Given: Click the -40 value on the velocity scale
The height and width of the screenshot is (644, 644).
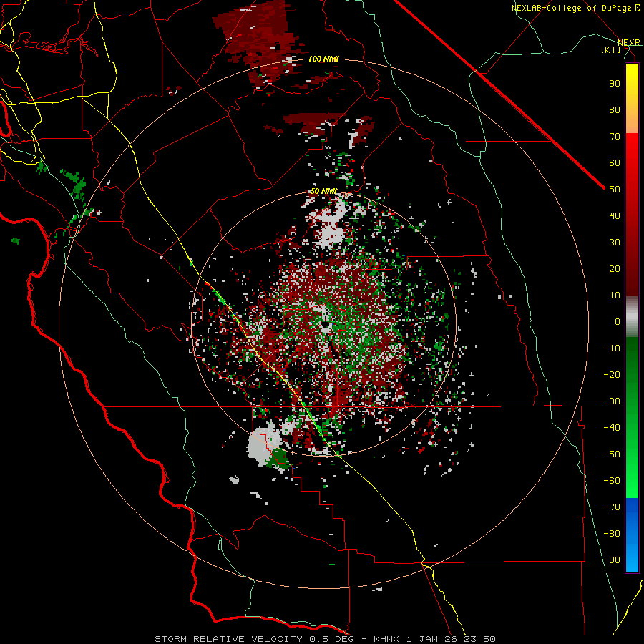Looking at the screenshot, I should click(x=612, y=428).
